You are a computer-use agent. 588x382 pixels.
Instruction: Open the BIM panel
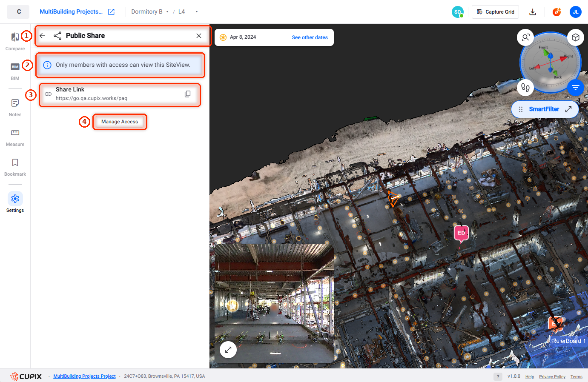pos(15,71)
